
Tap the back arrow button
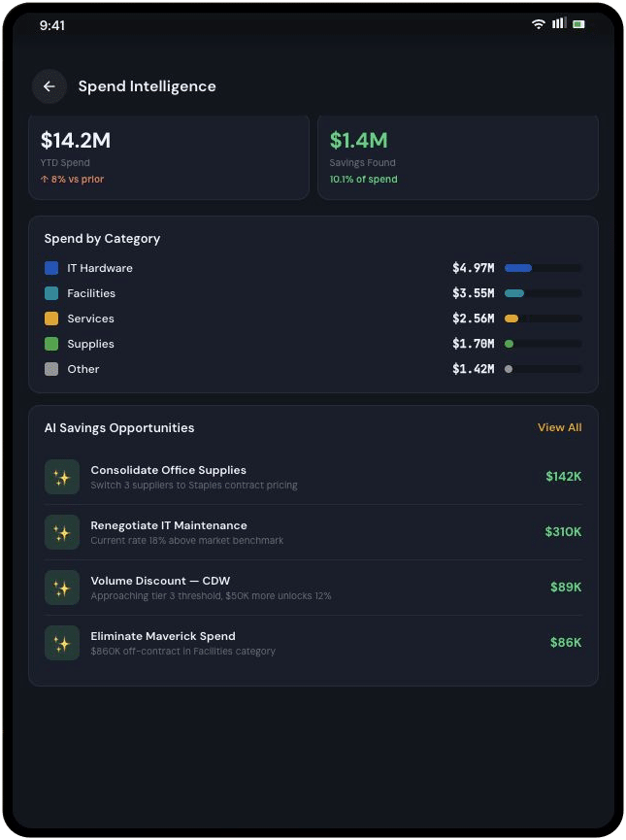click(49, 86)
